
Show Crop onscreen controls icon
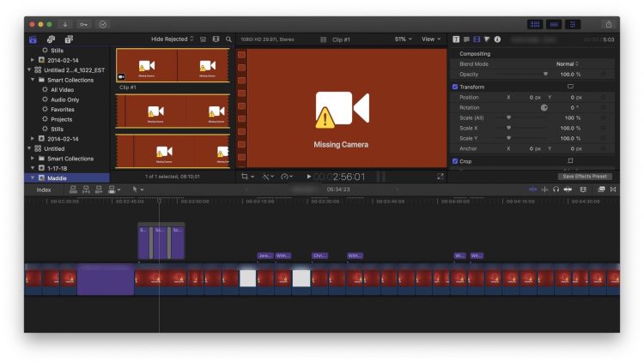[x=570, y=161]
